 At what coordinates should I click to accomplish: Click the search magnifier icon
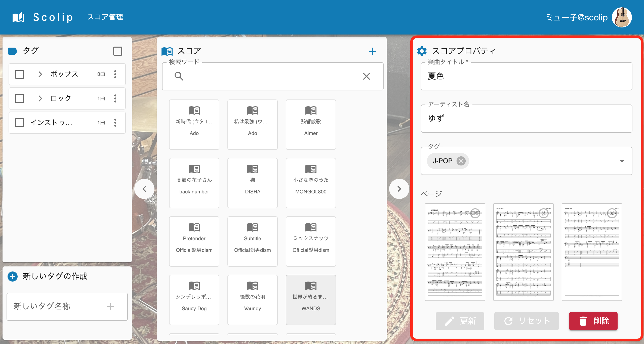pos(179,76)
